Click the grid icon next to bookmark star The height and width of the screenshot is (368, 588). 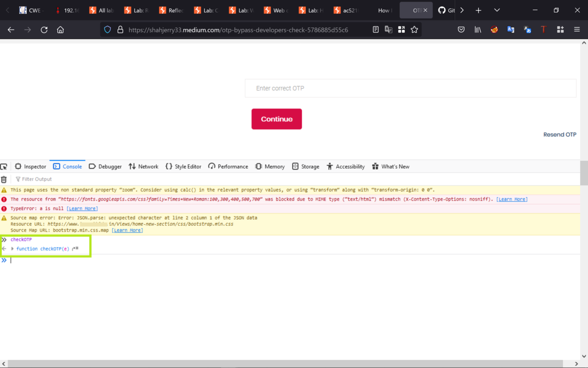(x=401, y=30)
